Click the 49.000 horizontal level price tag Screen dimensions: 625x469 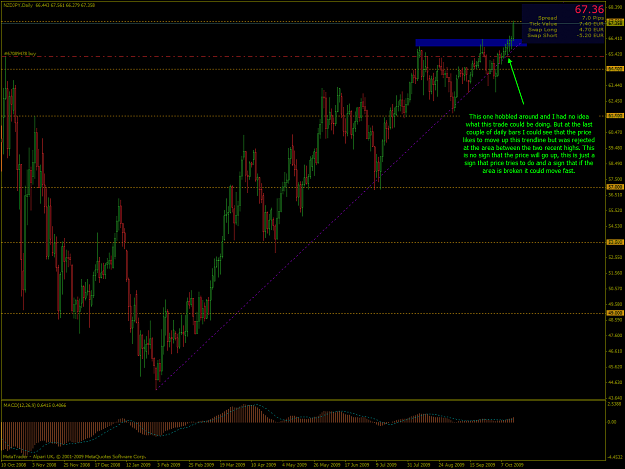click(x=615, y=313)
